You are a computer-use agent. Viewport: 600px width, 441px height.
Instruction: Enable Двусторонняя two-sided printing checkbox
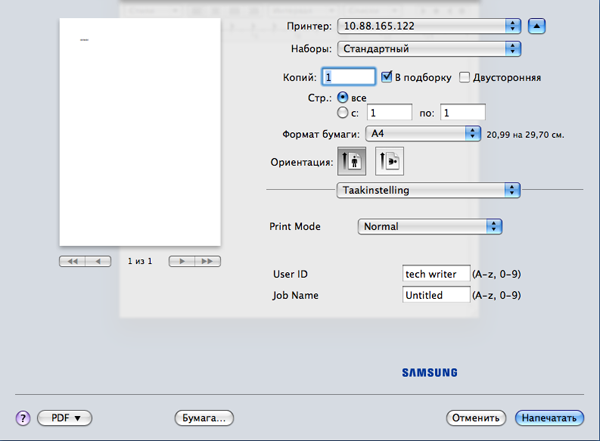coord(464,77)
